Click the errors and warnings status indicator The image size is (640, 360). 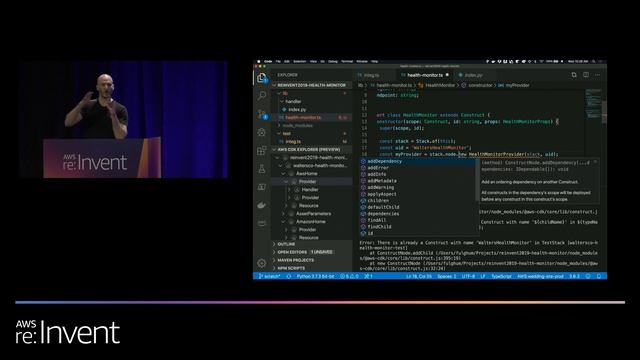[349, 276]
